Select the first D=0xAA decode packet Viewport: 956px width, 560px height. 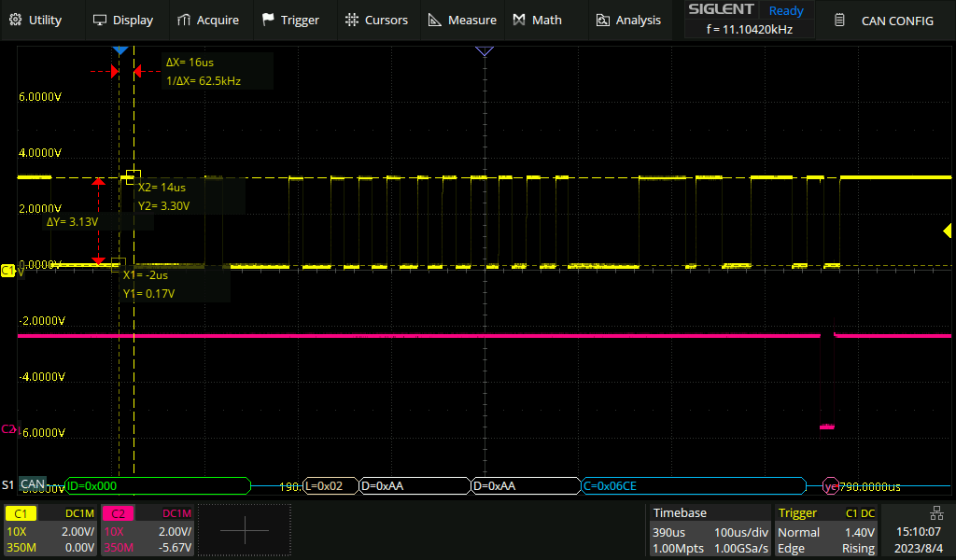[415, 485]
